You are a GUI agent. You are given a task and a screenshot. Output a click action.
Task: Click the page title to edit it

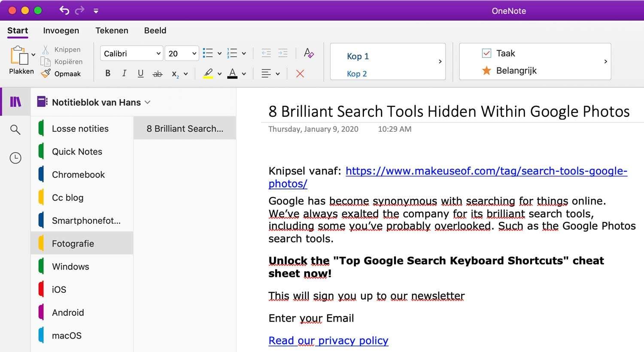[449, 111]
